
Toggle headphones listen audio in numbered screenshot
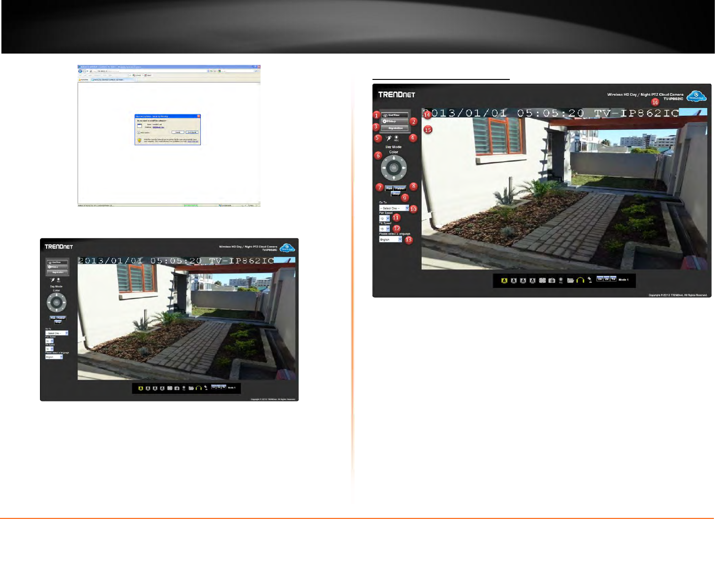click(x=580, y=280)
